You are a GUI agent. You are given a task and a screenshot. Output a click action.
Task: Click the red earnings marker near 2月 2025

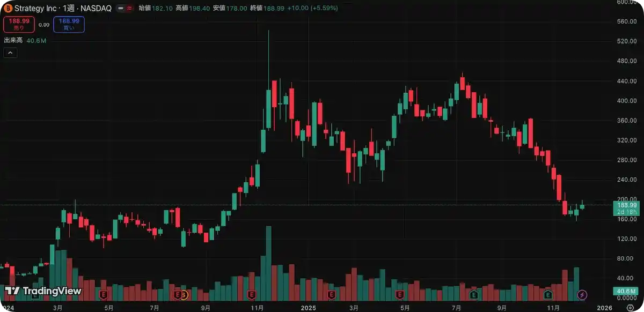pos(332,294)
